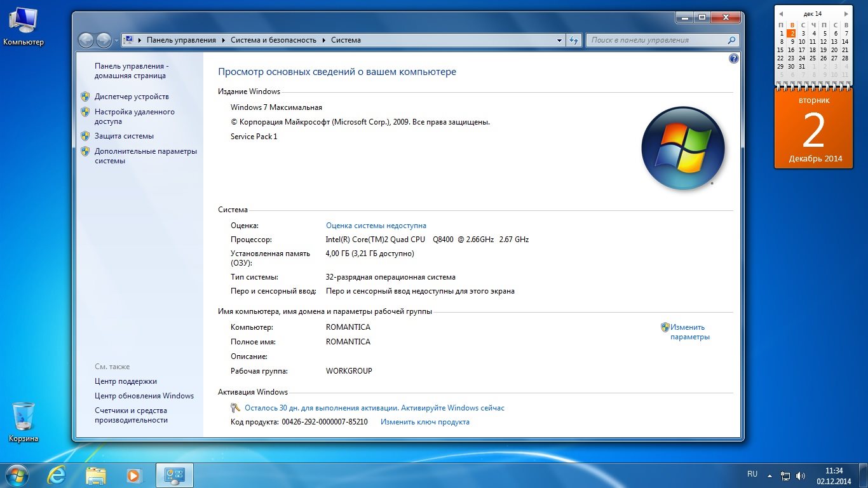Expand arrow after Система и безопасность breadcrumb

323,40
